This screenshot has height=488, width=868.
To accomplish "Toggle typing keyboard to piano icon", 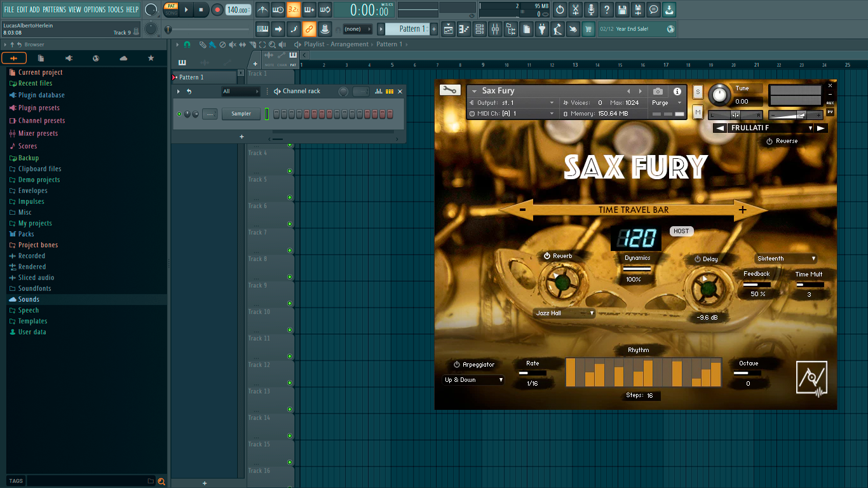I will click(x=262, y=29).
